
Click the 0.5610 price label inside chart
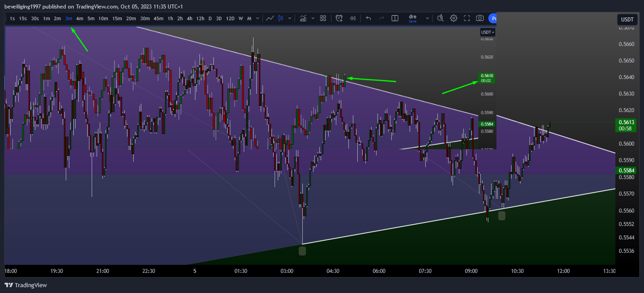click(487, 78)
